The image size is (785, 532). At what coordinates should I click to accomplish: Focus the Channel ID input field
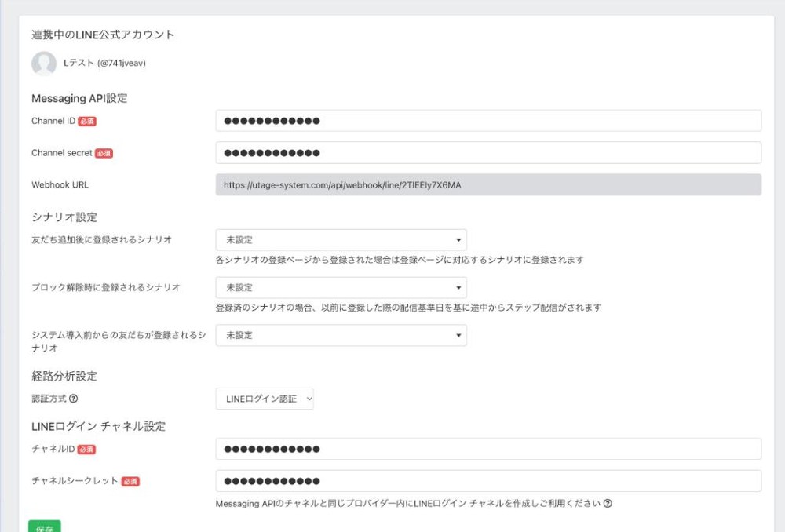[x=488, y=121]
